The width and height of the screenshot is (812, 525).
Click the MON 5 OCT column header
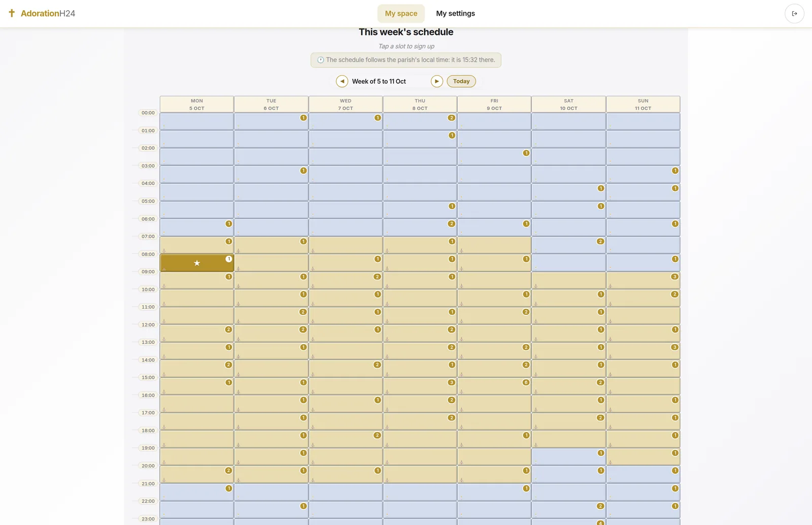pyautogui.click(x=197, y=104)
